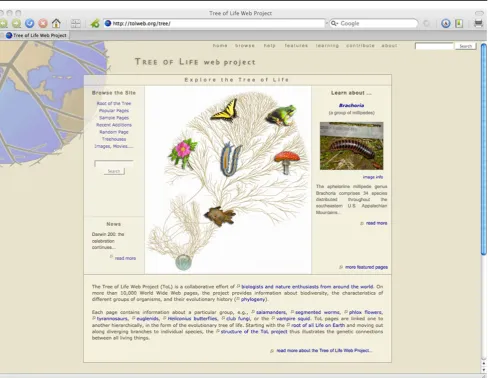Open the phylogeny link in the intro text
The width and height of the screenshot is (488, 378).
[253, 299]
